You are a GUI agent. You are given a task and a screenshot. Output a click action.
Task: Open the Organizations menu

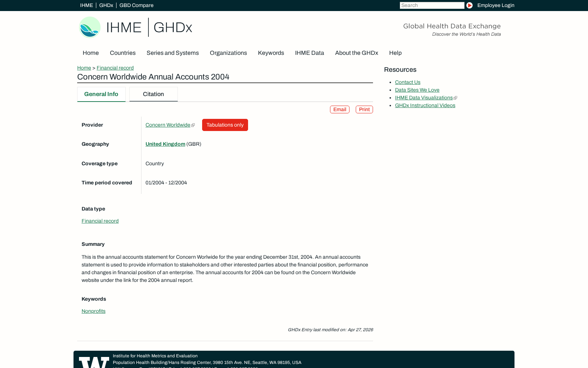pos(228,53)
